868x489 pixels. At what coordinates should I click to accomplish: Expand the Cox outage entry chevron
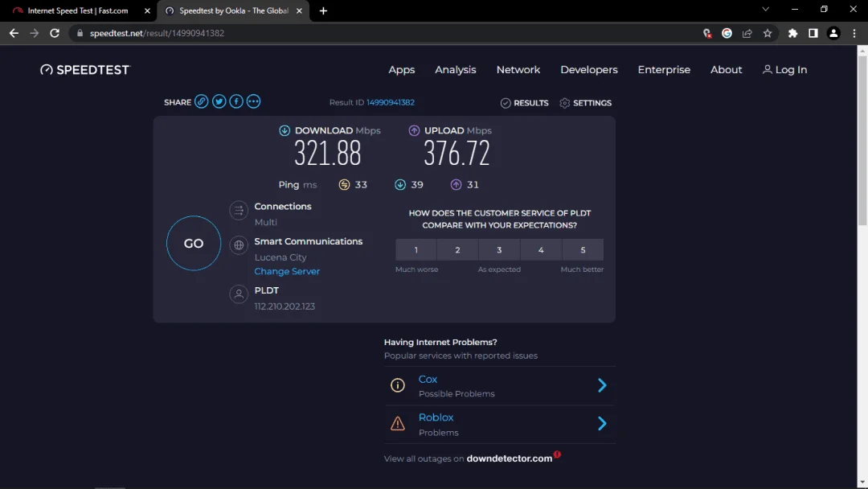coord(602,385)
